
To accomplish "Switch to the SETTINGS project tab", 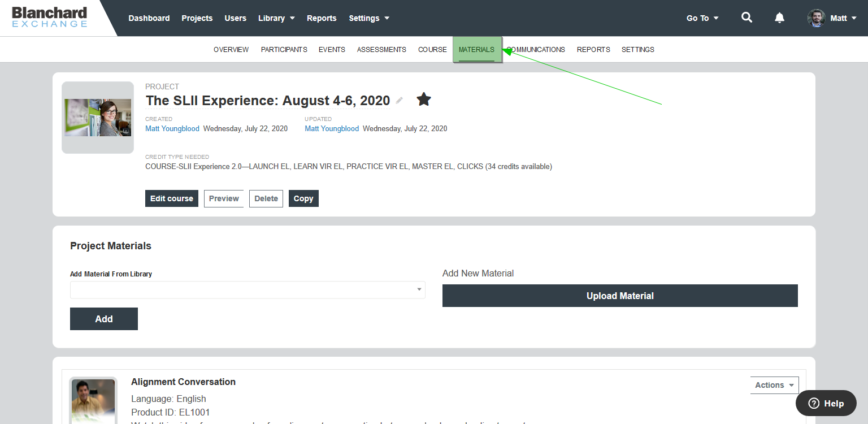I will point(638,50).
